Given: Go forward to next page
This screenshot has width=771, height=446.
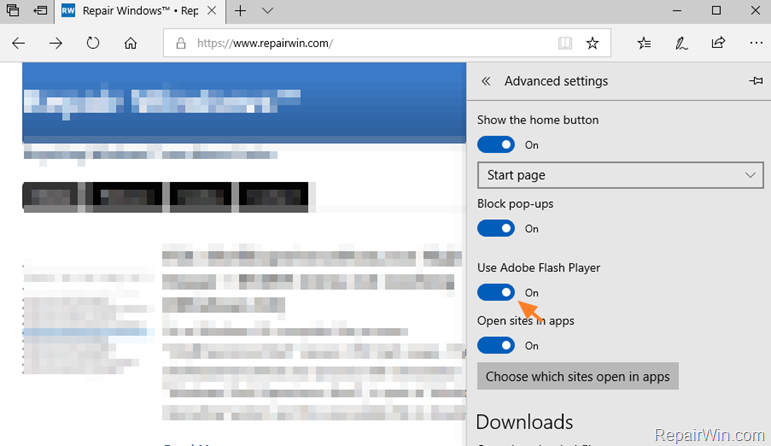Looking at the screenshot, I should [x=56, y=43].
